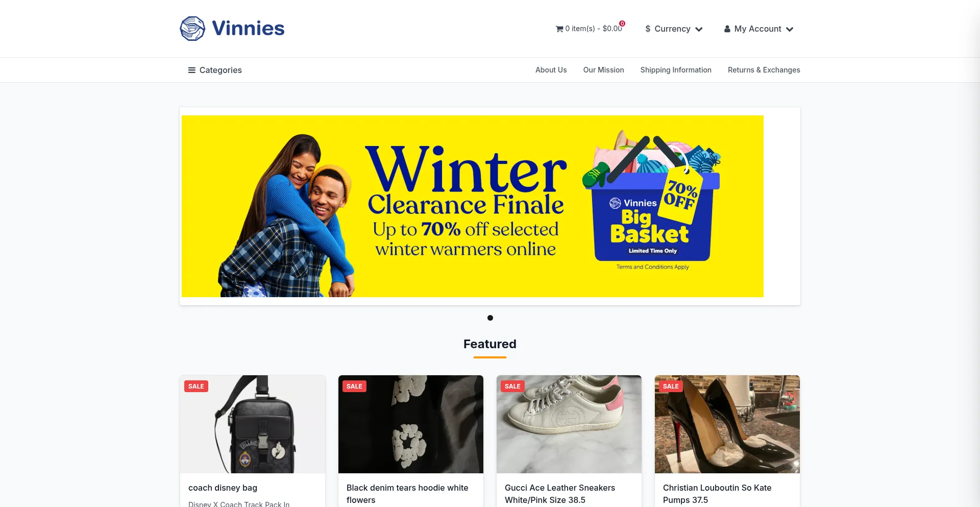This screenshot has width=980, height=507.
Task: Click the My Account user icon
Action: pyautogui.click(x=727, y=29)
